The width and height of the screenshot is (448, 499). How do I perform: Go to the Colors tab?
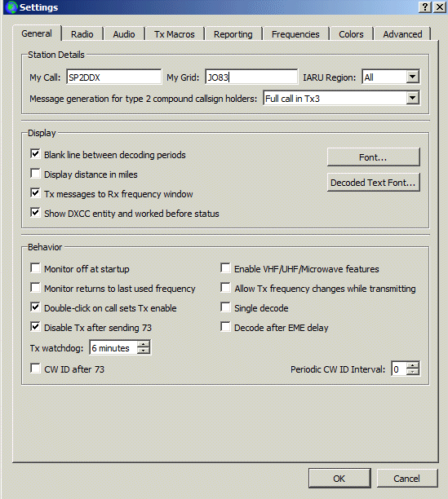(x=351, y=34)
